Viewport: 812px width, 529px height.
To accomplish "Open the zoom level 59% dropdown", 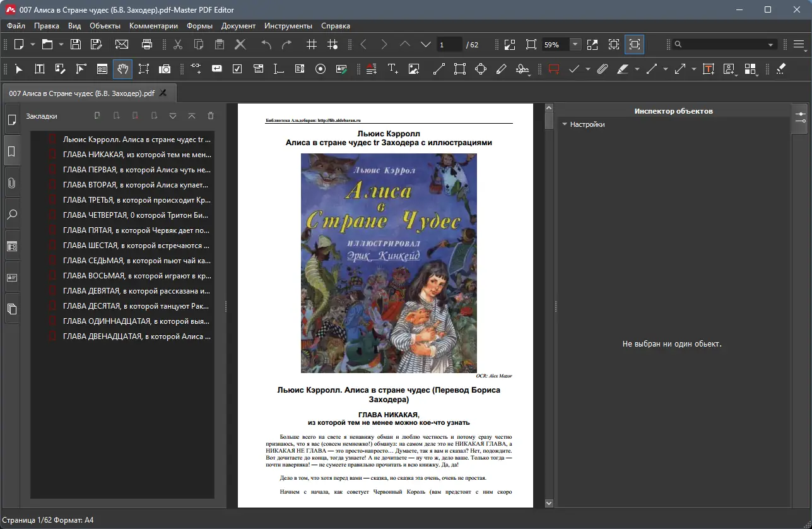I will (575, 44).
